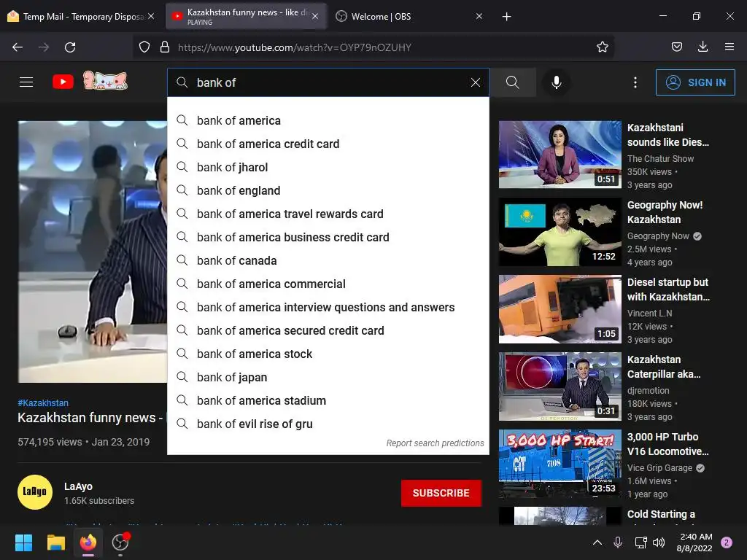The image size is (747, 560).
Task: Pick "bank of america travel rewards card"
Action: tap(328, 214)
